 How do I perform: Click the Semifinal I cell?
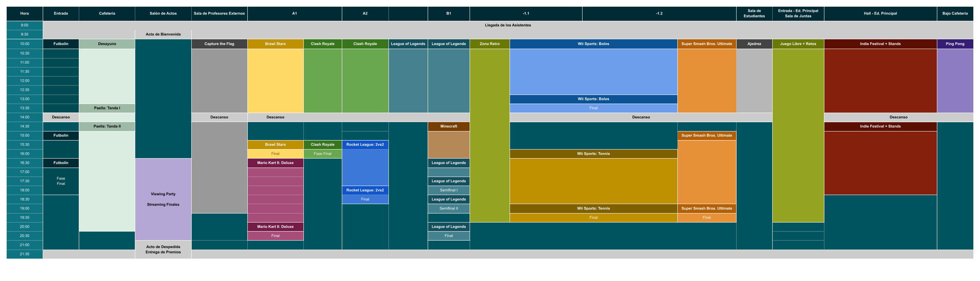click(x=448, y=190)
